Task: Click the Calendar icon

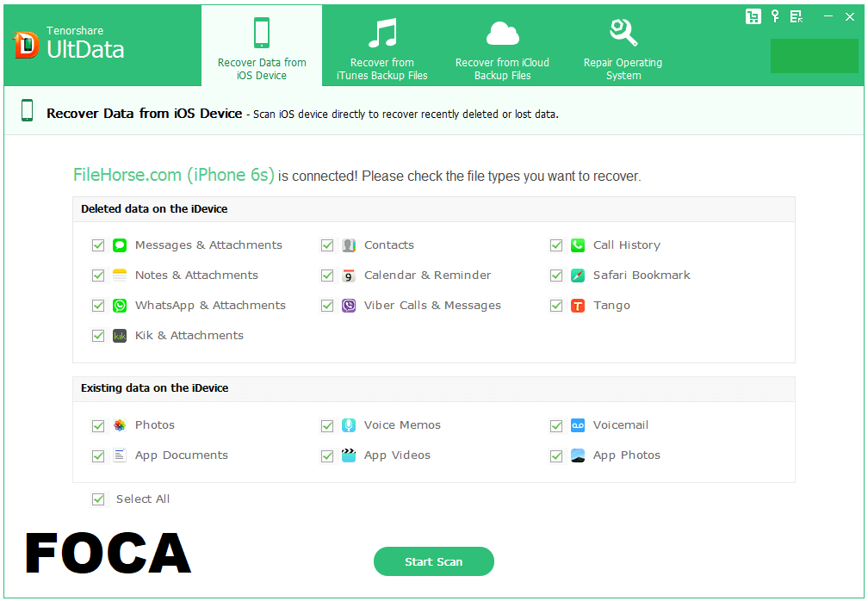Action: pos(349,275)
